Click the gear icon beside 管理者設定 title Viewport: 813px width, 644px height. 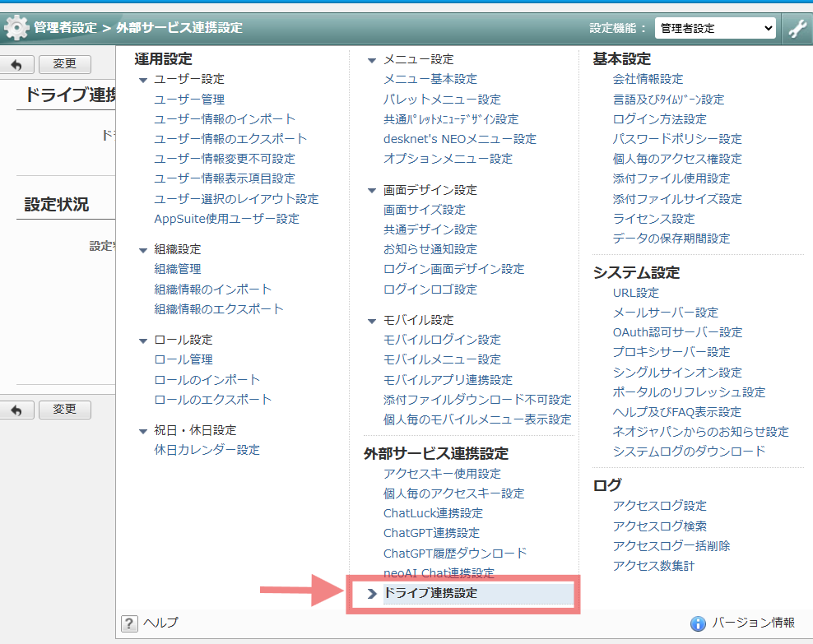(x=16, y=28)
